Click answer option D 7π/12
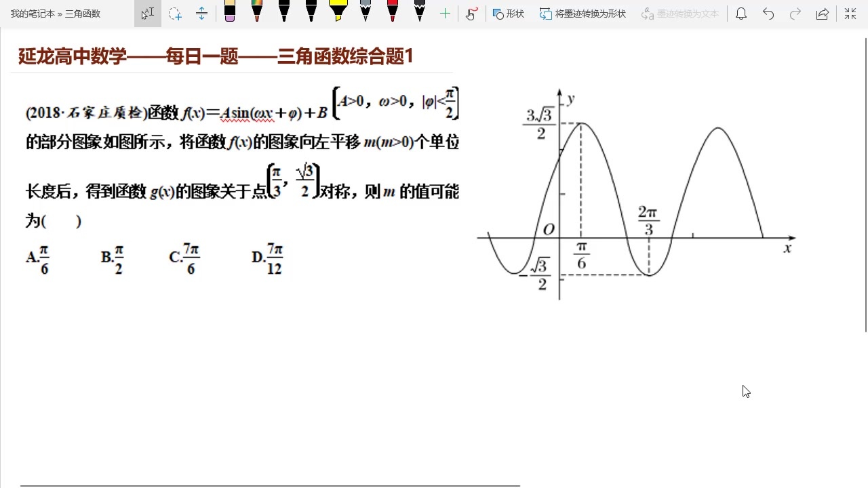The image size is (868, 488). coord(267,258)
